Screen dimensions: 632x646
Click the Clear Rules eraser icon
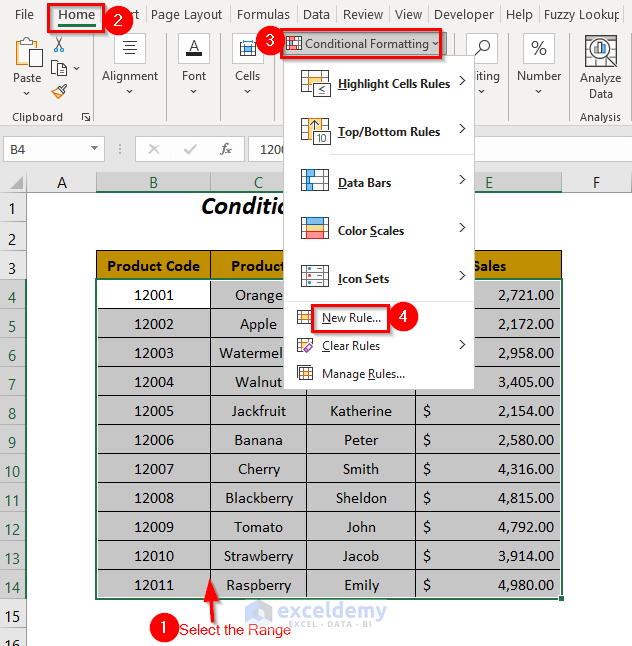[305, 345]
